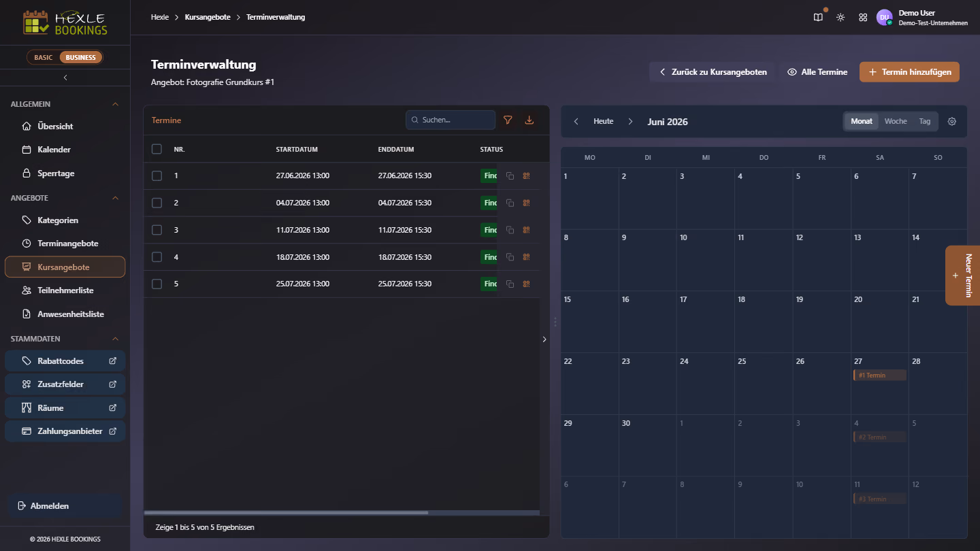
Task: Switch calendar to Woche view
Action: click(896, 121)
